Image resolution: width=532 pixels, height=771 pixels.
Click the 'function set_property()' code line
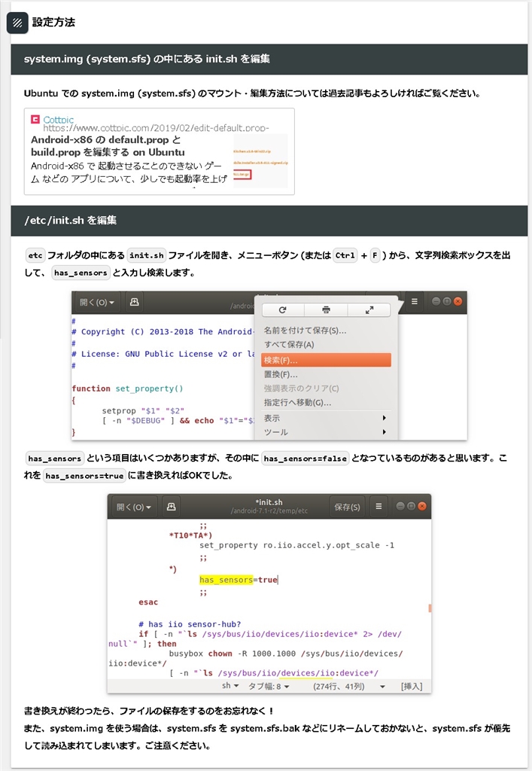point(127,389)
